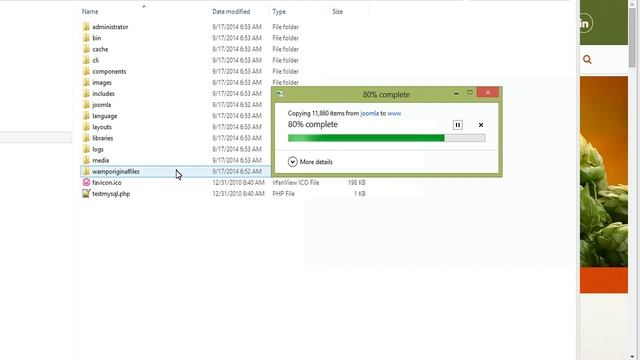
Task: Click the LinkedIn icon in browser window
Action: tap(585, 23)
